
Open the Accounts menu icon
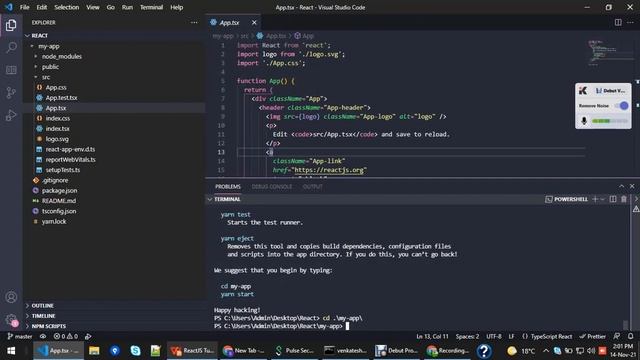coord(11,297)
